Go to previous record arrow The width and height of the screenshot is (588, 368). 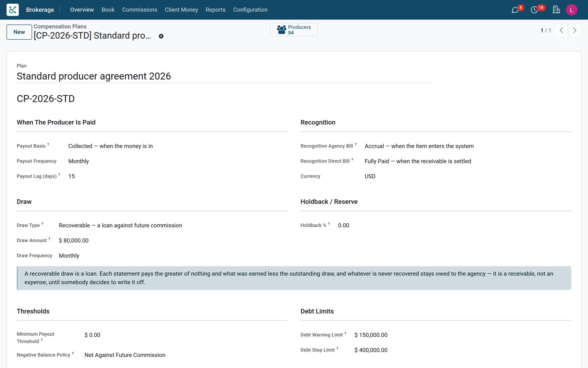(x=561, y=31)
